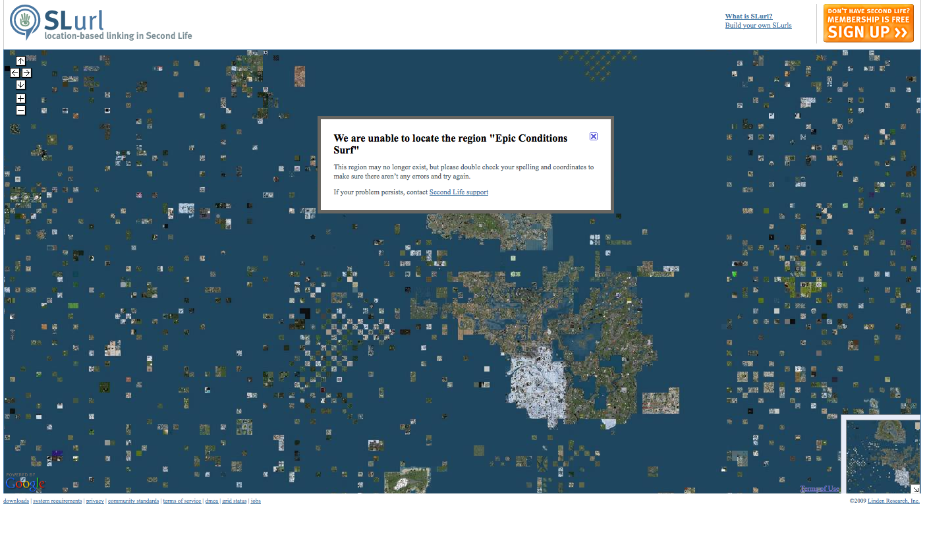
Task: Zoom in using the plus button
Action: pyautogui.click(x=20, y=99)
